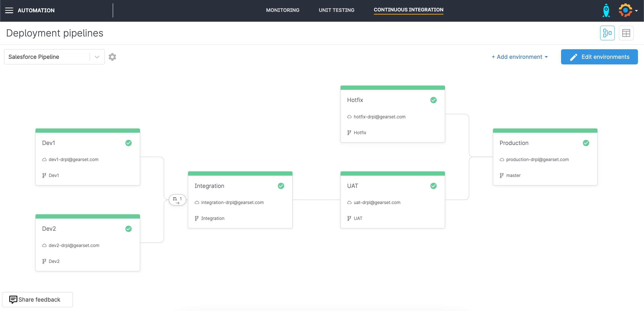Switch to pipeline diagram view
The width and height of the screenshot is (644, 311).
coord(607,33)
